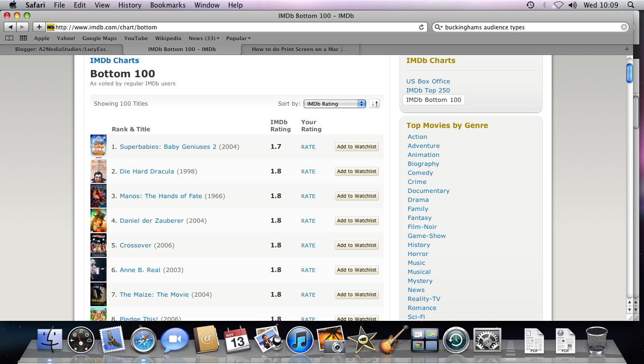Viewport: 644px width, 364px height.
Task: Switch to the Blogger A2MediaStudies tab
Action: pyautogui.click(x=63, y=49)
